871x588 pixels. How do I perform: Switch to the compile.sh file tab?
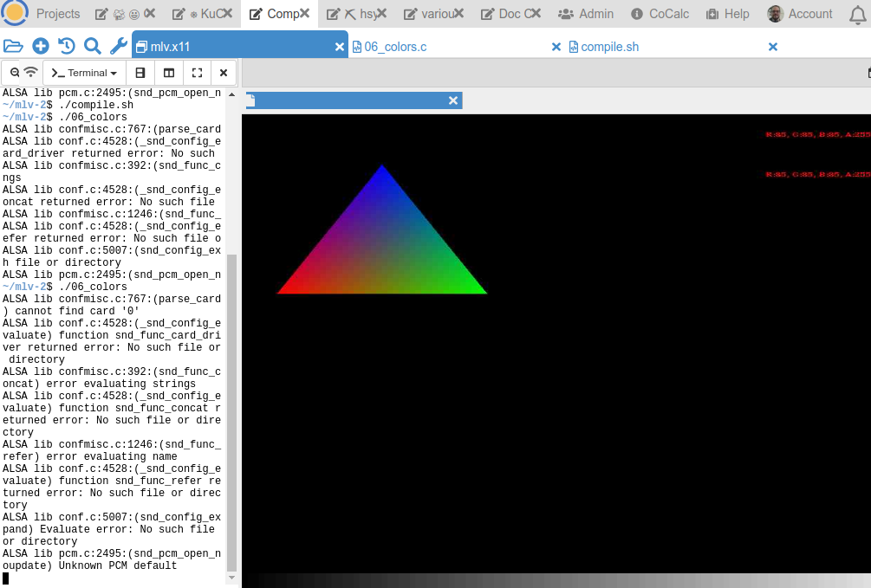point(609,47)
